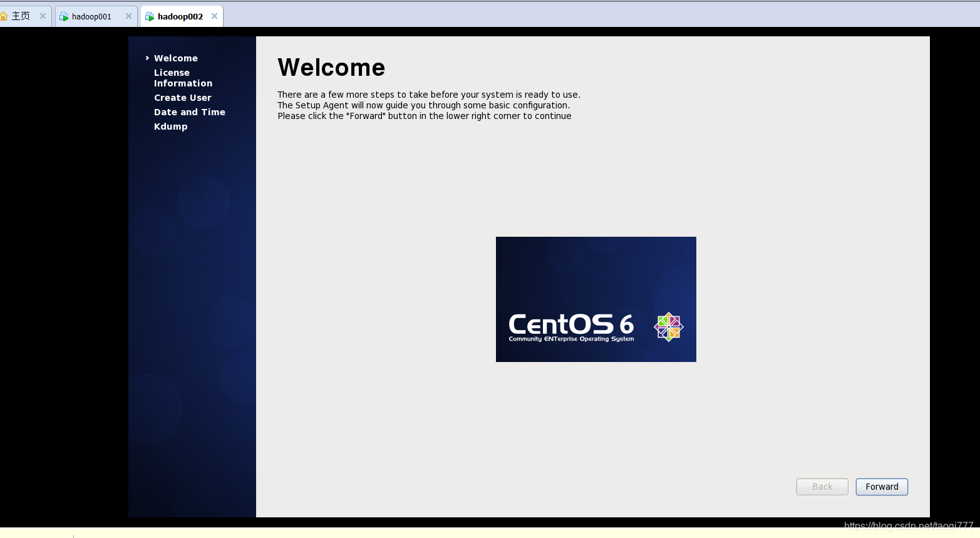Click the line mentioning "The Setup Agent"

[423, 105]
